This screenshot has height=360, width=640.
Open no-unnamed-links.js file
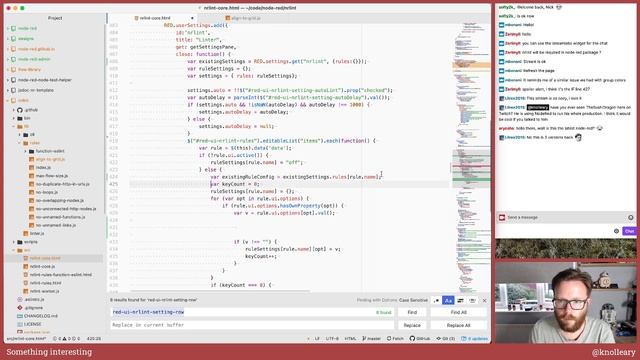(x=56, y=225)
